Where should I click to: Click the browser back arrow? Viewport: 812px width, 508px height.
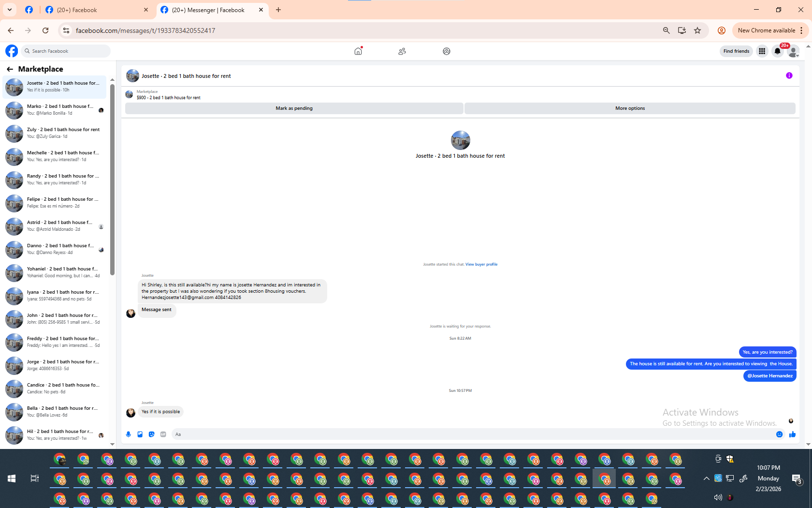pyautogui.click(x=11, y=30)
